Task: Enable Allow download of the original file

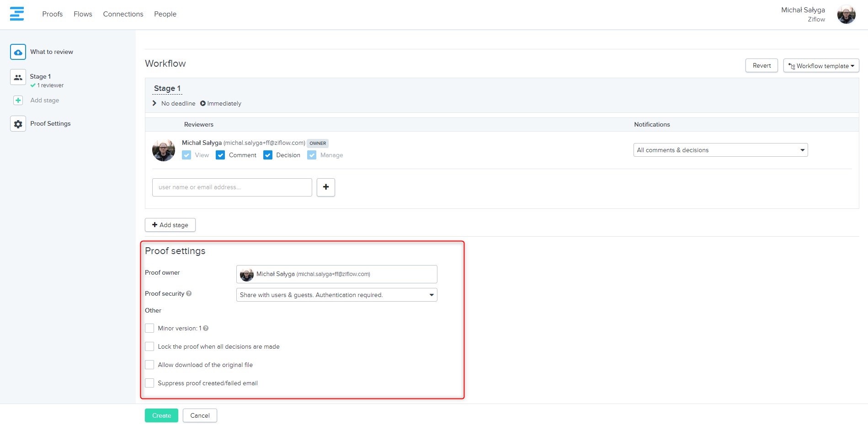Action: (x=149, y=365)
